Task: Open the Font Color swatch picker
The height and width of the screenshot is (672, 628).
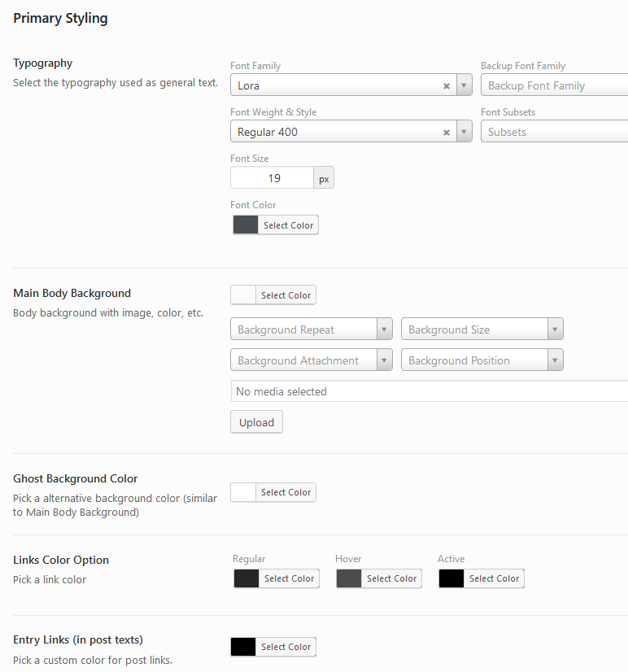Action: (x=246, y=225)
